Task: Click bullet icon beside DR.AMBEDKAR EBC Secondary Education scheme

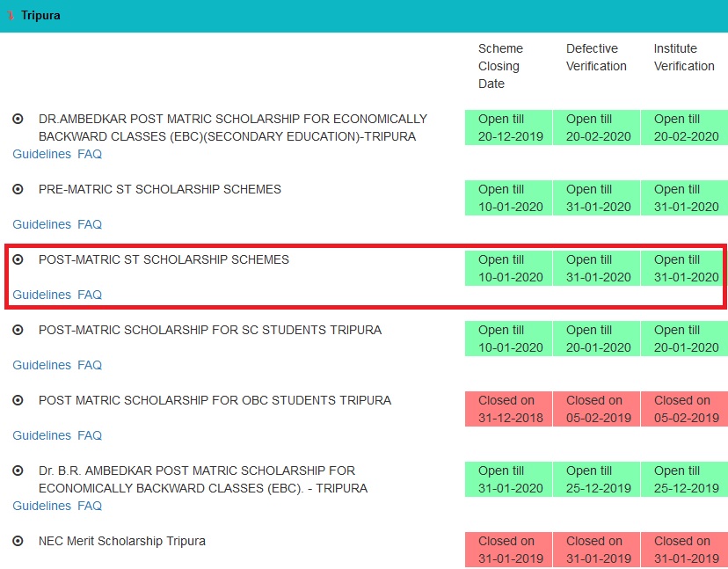Action: point(18,119)
